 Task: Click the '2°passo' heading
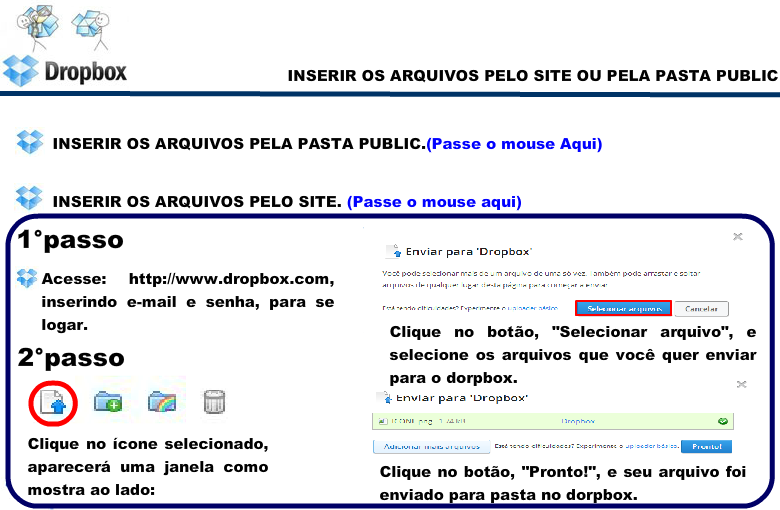(71, 358)
